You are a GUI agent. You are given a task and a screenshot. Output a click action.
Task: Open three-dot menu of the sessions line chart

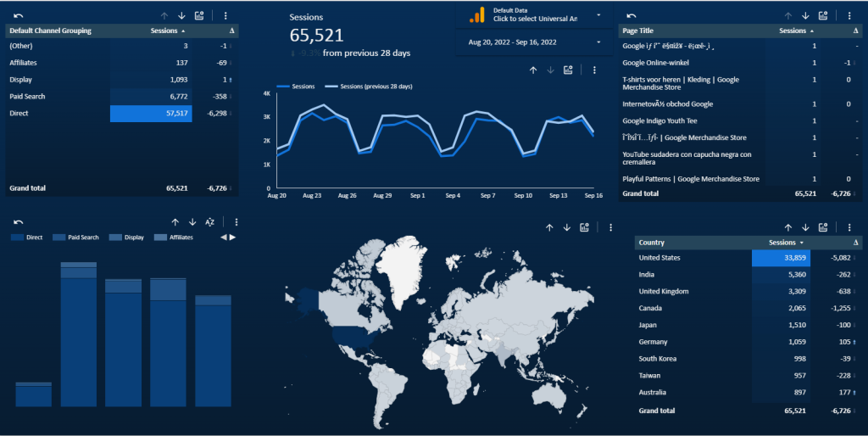[x=594, y=70]
